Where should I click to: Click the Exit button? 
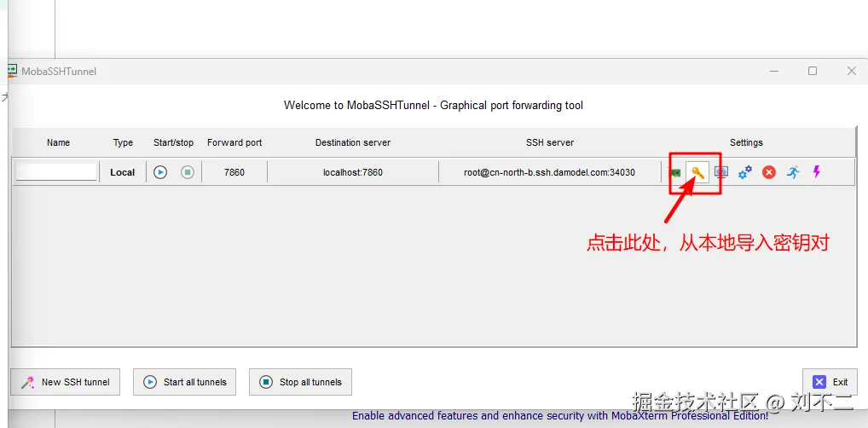click(830, 382)
